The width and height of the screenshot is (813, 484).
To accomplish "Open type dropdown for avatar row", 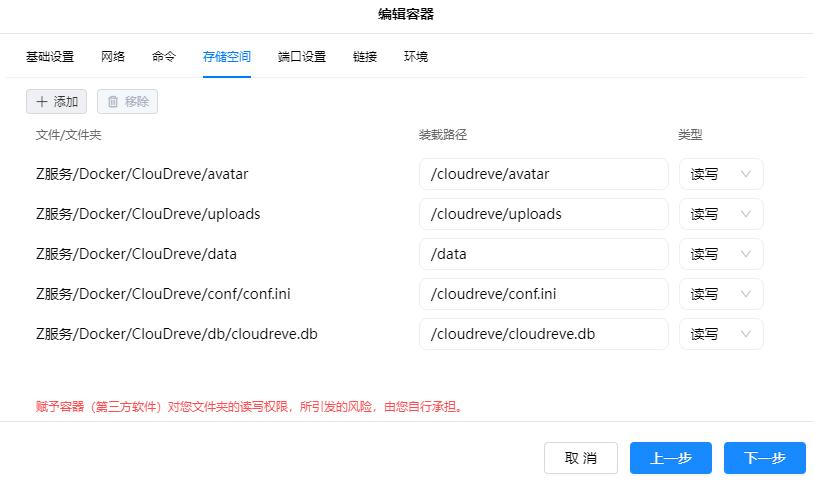I will point(721,174).
